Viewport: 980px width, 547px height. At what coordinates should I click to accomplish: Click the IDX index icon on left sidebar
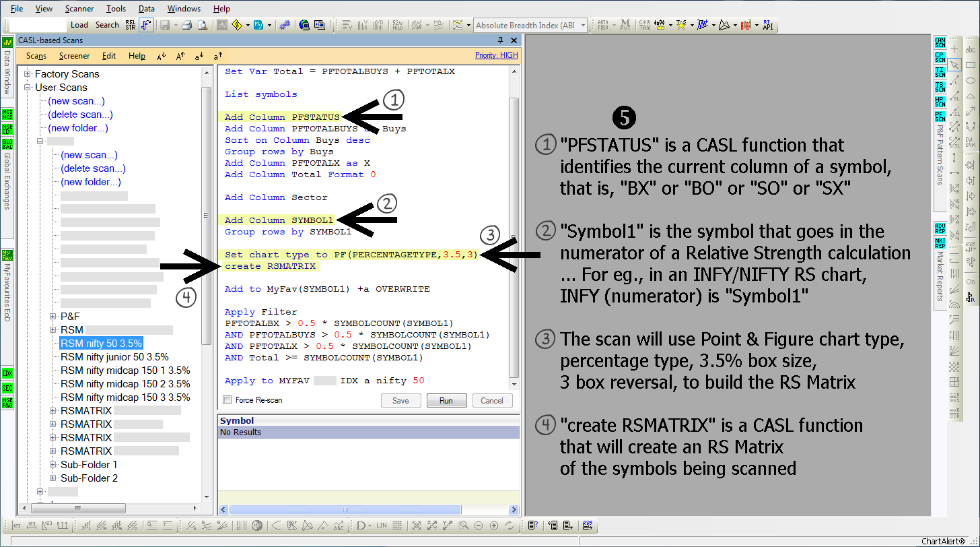click(x=7, y=373)
